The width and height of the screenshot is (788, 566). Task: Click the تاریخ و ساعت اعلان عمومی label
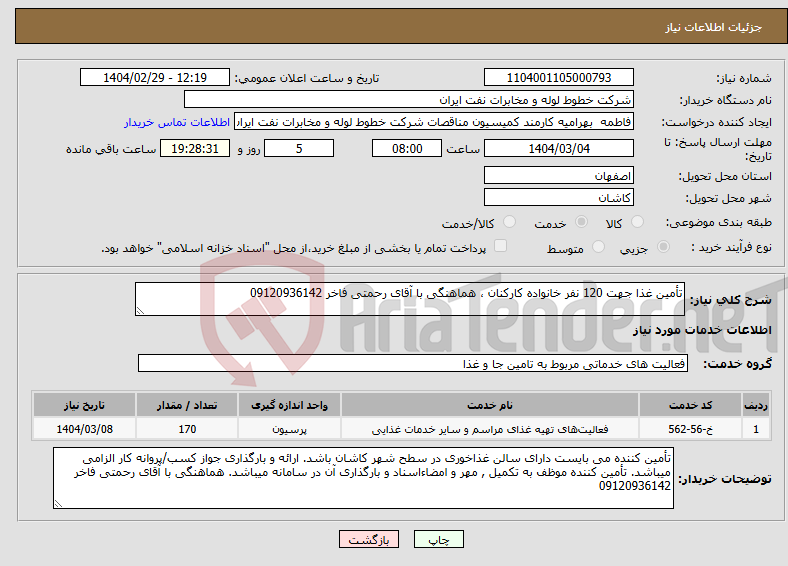[x=307, y=78]
